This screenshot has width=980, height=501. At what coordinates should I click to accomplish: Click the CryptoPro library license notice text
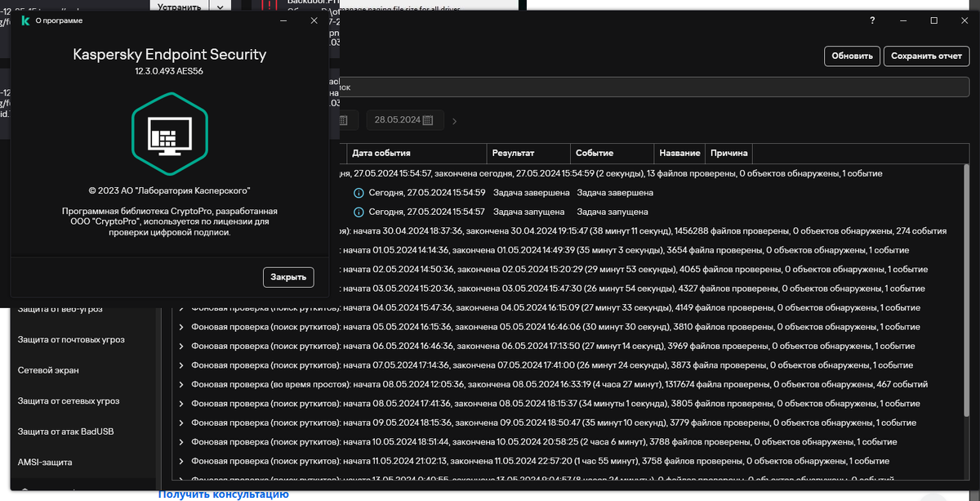[x=170, y=221]
